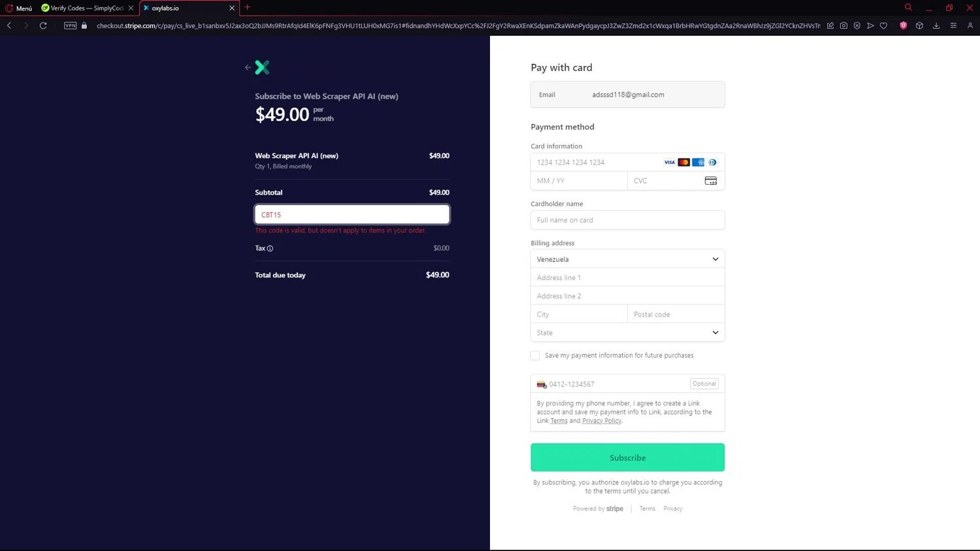The width and height of the screenshot is (980, 551).
Task: Check Save my payment information checkbox
Action: point(535,355)
